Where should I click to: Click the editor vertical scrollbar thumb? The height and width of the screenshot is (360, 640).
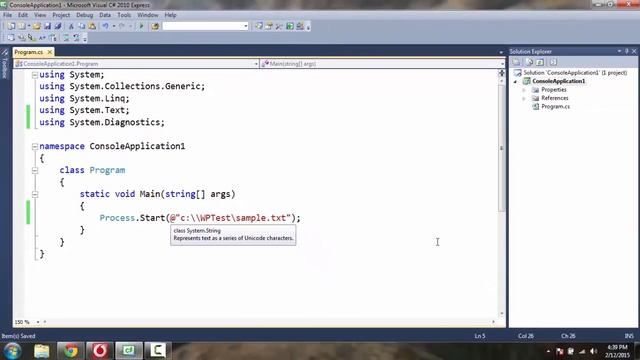tap(502, 148)
